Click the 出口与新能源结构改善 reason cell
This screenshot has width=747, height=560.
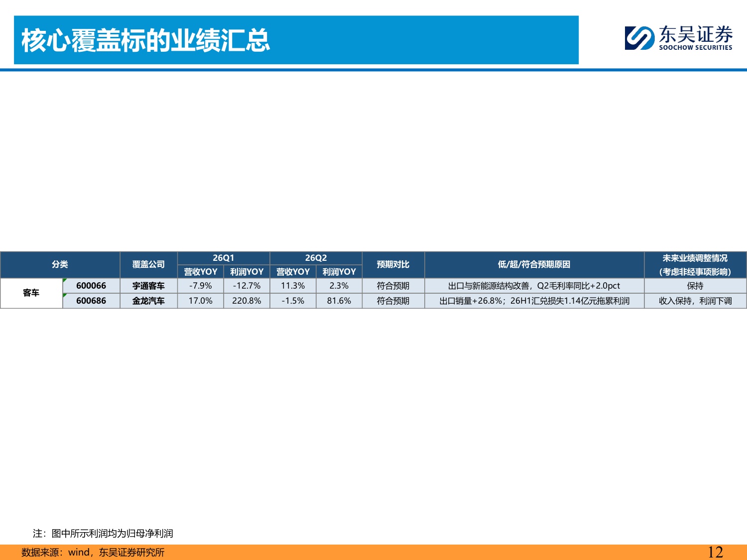click(x=534, y=286)
